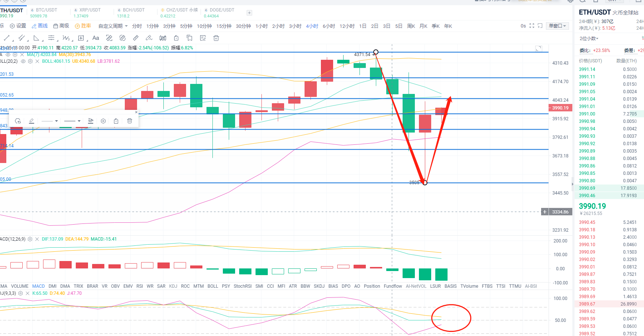
Task: Delete all drawings with toolbar trash icon
Action: 216,38
